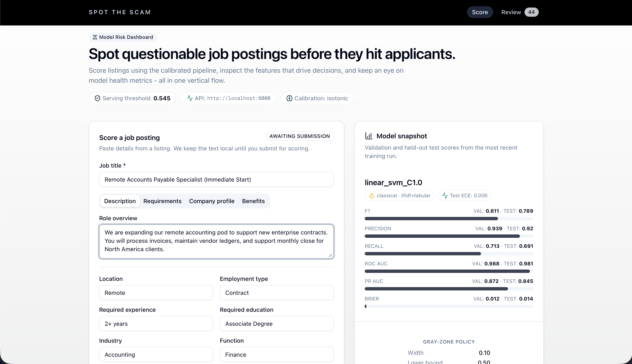Click the SPOT THE SCAM logo link
Image resolution: width=632 pixels, height=364 pixels.
coord(120,12)
